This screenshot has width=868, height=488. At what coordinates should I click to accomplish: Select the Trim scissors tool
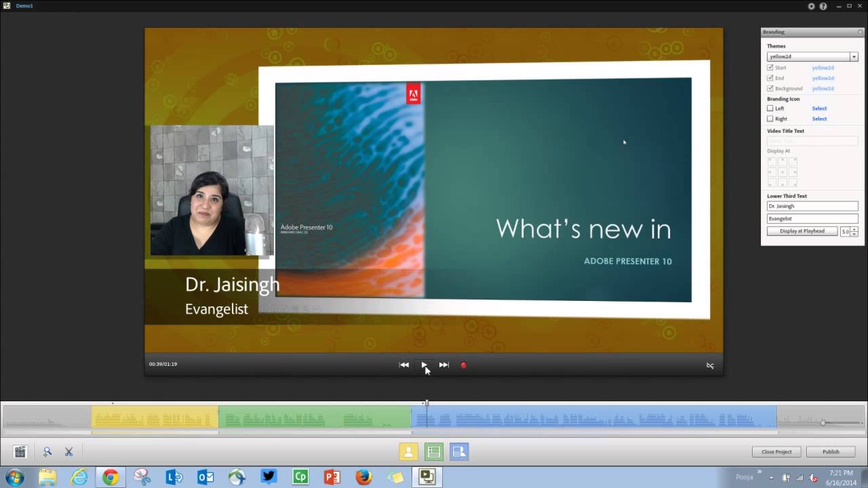(x=68, y=451)
